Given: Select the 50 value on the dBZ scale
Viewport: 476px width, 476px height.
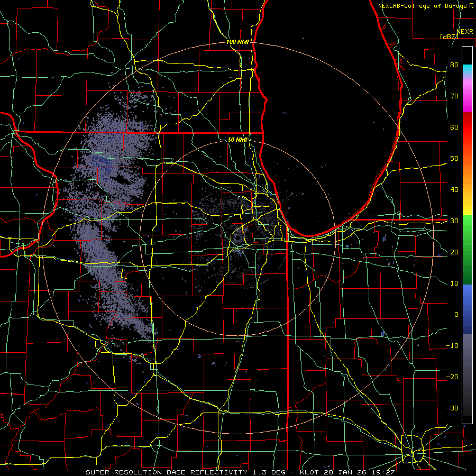Looking at the screenshot, I should (454, 159).
